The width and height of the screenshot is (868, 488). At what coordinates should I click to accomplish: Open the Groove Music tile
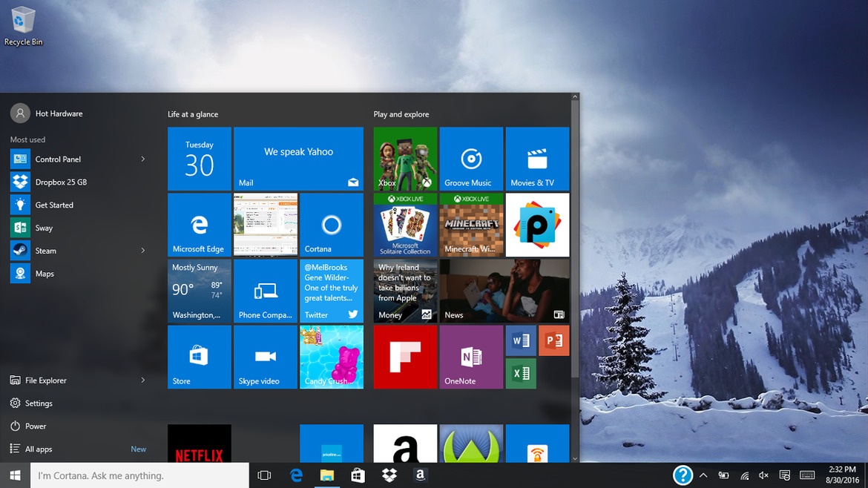pos(471,159)
